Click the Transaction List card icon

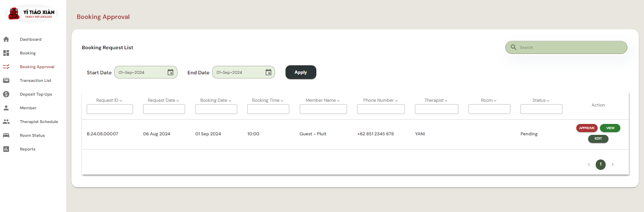(6, 80)
